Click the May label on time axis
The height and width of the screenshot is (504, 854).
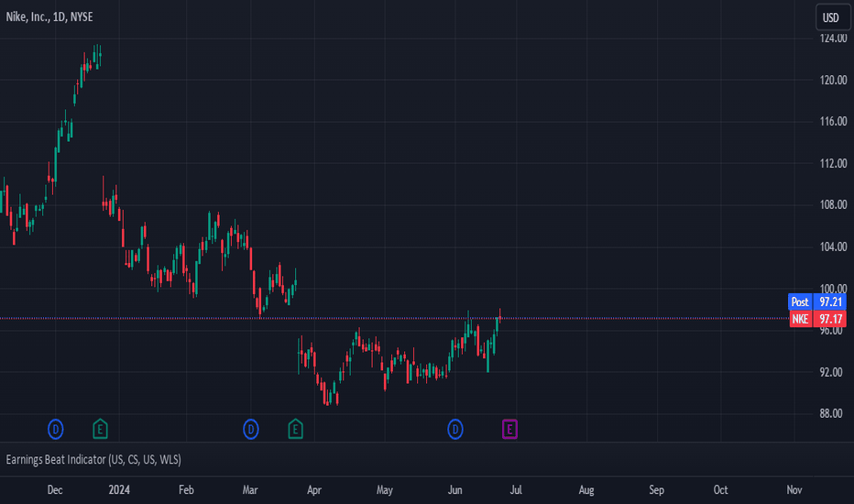(x=385, y=490)
